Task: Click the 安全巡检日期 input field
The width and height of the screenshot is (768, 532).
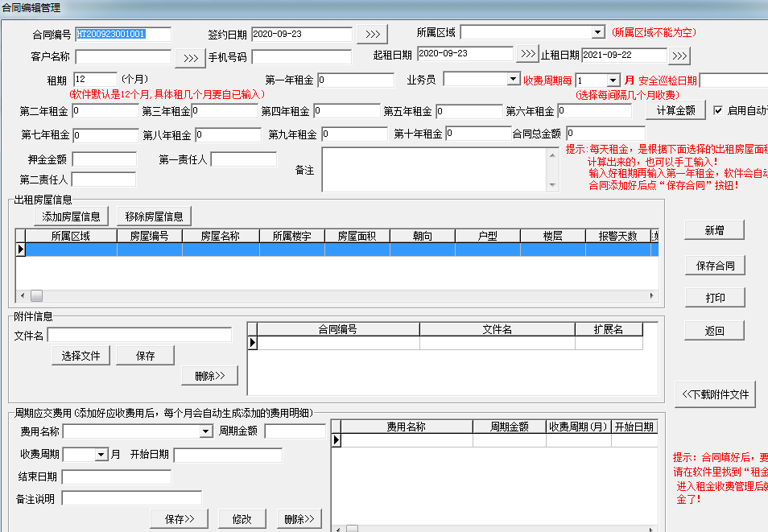Action: coord(733,80)
